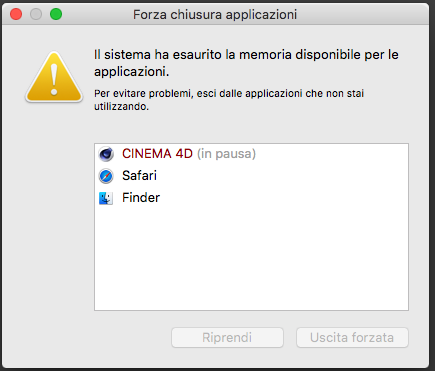This screenshot has width=435, height=371.
Task: Click the empty area of the application list
Action: [x=251, y=258]
